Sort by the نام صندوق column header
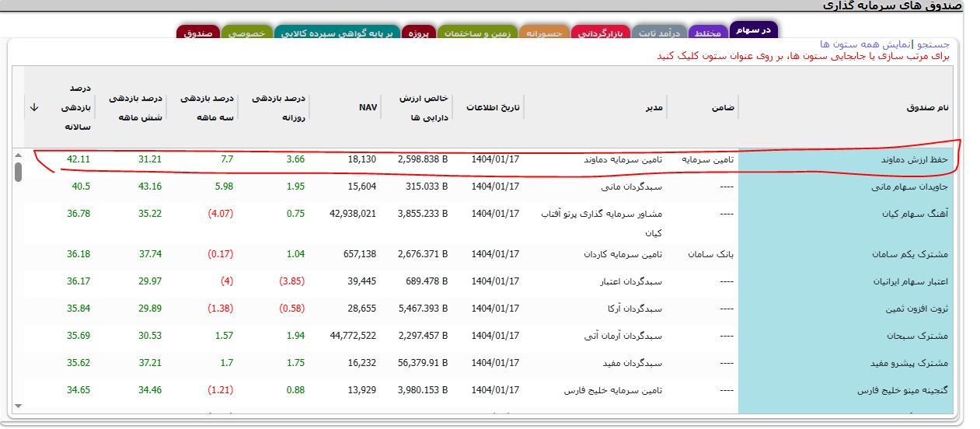The height and width of the screenshot is (429, 980). tap(928, 107)
